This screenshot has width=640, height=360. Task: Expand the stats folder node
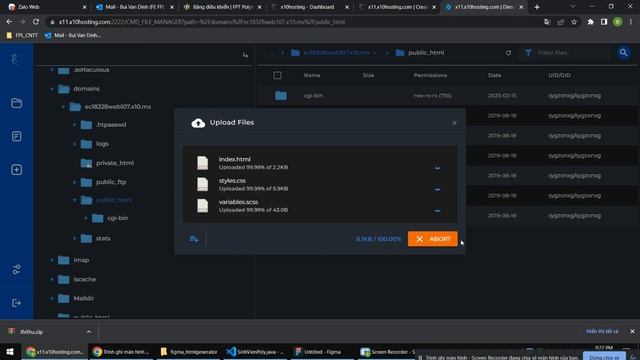[x=75, y=238]
